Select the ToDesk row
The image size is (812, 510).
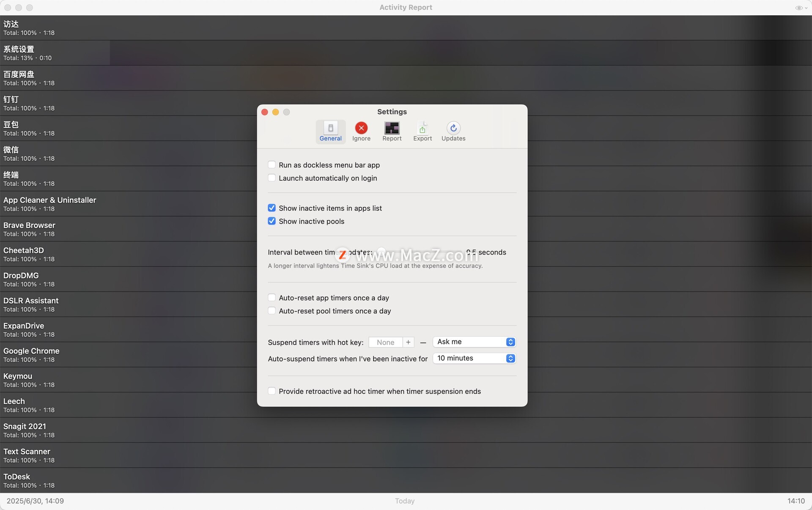pyautogui.click(x=406, y=480)
